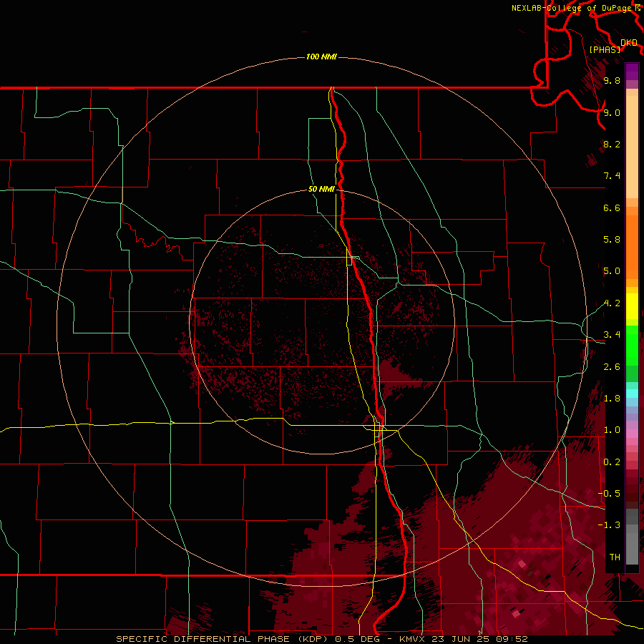Click the [PHAS] legend unit label
The height and width of the screenshot is (644, 644).
pos(605,50)
